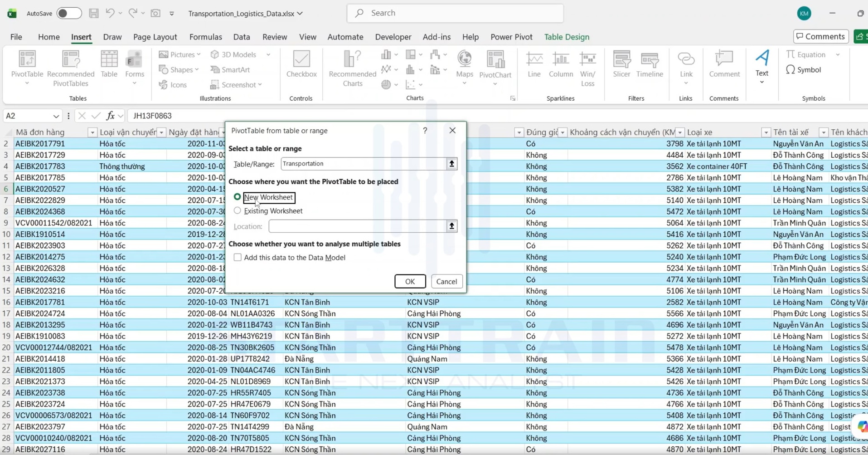Select the Existing Worksheet radio button

click(237, 210)
